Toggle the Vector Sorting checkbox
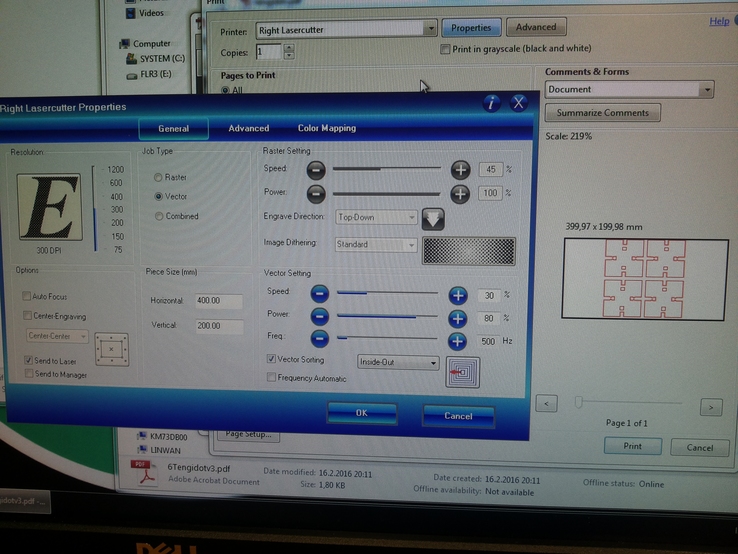 tap(271, 359)
